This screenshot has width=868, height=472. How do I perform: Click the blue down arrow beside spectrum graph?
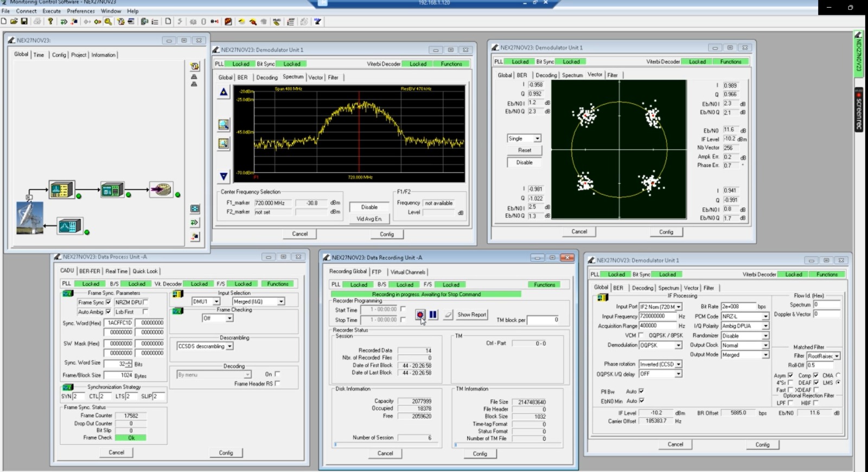[x=224, y=176]
